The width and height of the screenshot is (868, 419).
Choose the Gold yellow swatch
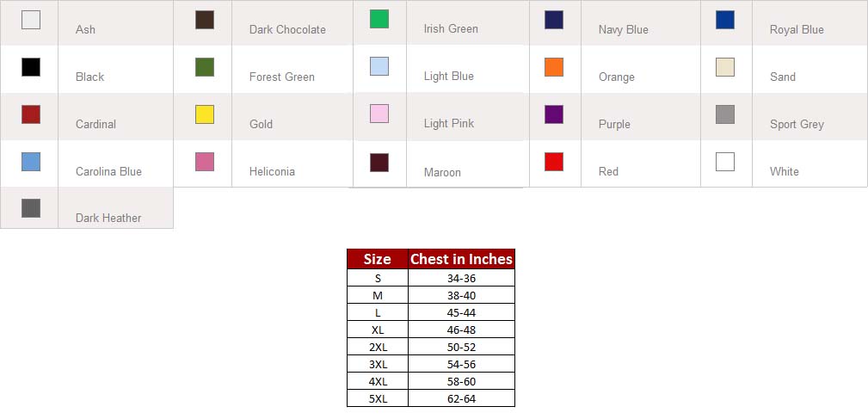[205, 114]
